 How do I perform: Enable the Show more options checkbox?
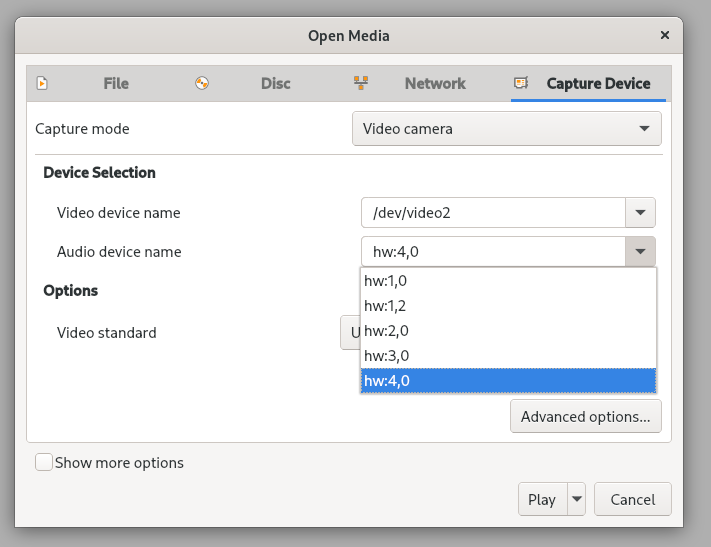click(44, 463)
